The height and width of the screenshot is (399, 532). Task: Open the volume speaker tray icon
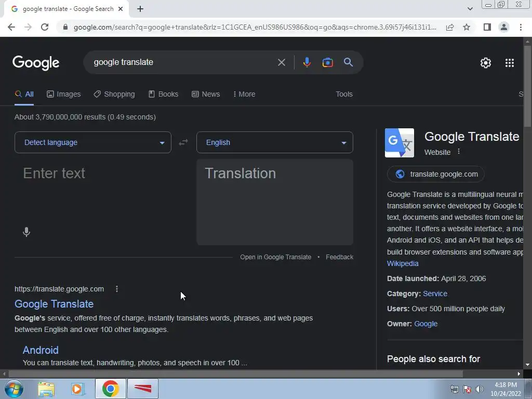tap(480, 389)
